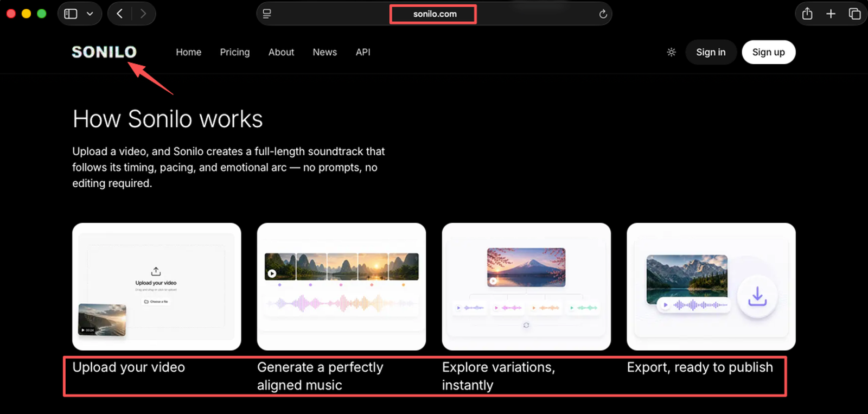Screen dimensions: 868x414
Task: Click "Explore variations, instantly" caption
Action: (499, 376)
